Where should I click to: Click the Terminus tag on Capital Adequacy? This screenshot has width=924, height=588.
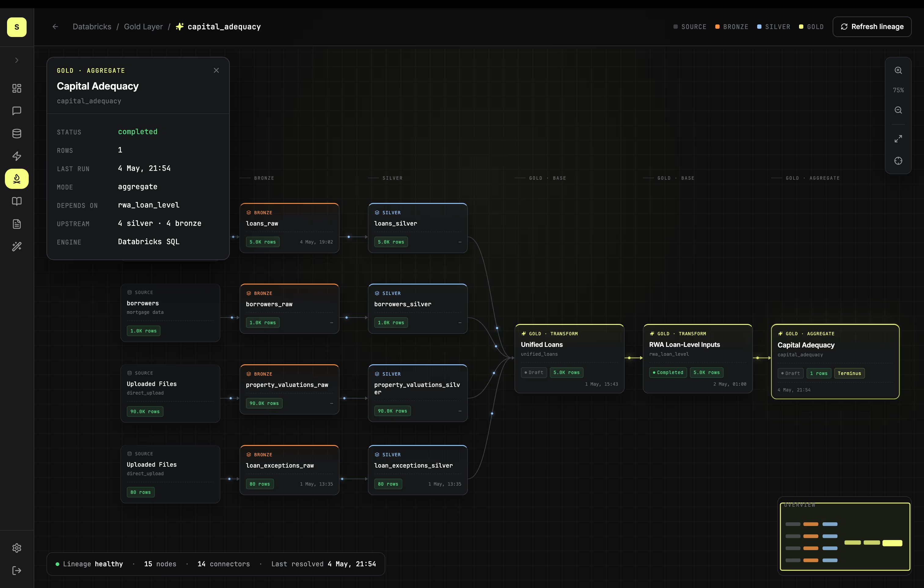(x=849, y=373)
